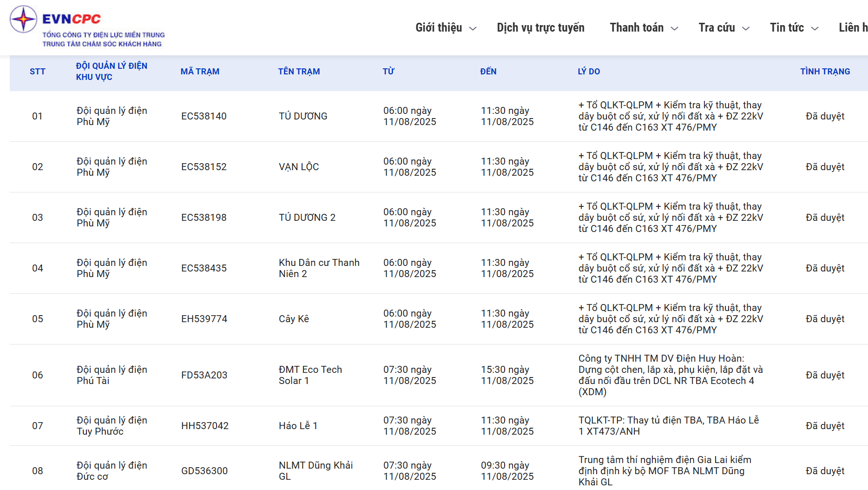Viewport: 868px width, 490px height.
Task: Click the TÊN TRẠM column header
Action: coord(299,72)
